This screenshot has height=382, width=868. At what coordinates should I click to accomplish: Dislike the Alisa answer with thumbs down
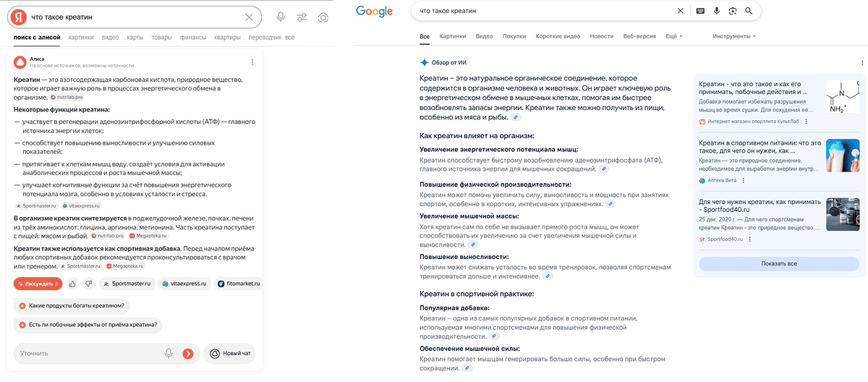click(x=88, y=284)
